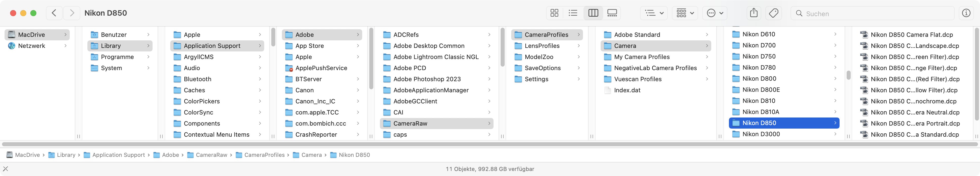Click MacDrive in the path bar
The image size is (980, 176).
click(23, 155)
